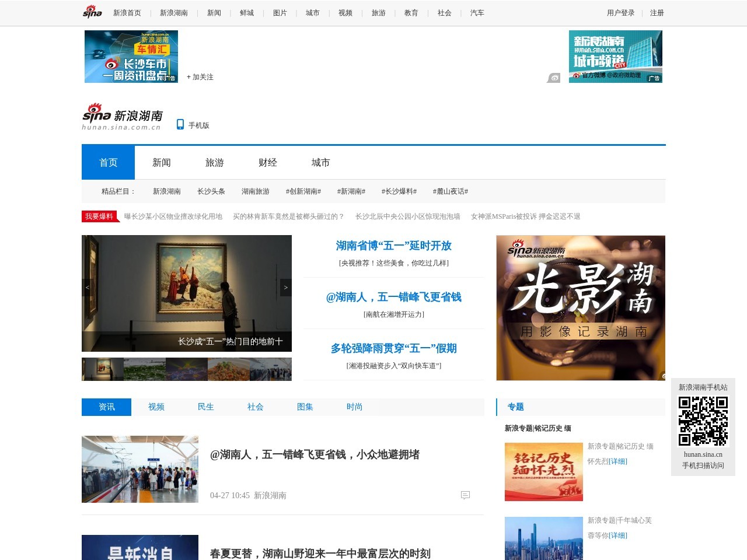
Task: Open 教育 in the top bar
Action: [411, 13]
